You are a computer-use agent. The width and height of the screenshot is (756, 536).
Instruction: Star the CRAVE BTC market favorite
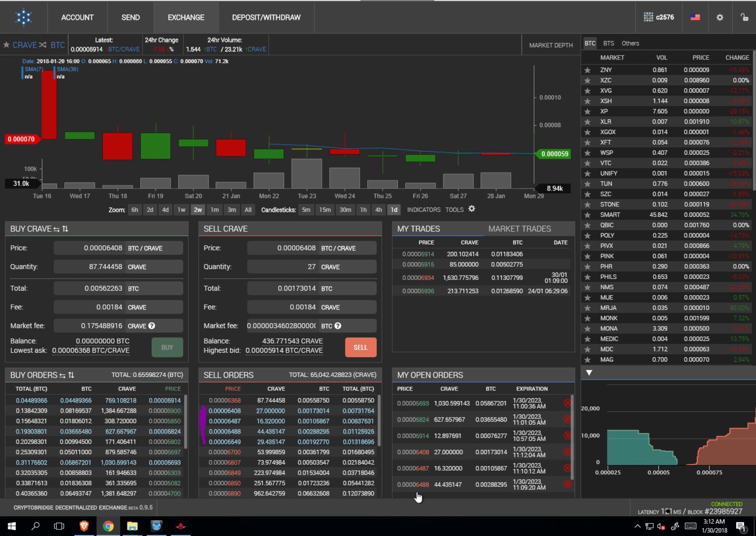point(6,45)
